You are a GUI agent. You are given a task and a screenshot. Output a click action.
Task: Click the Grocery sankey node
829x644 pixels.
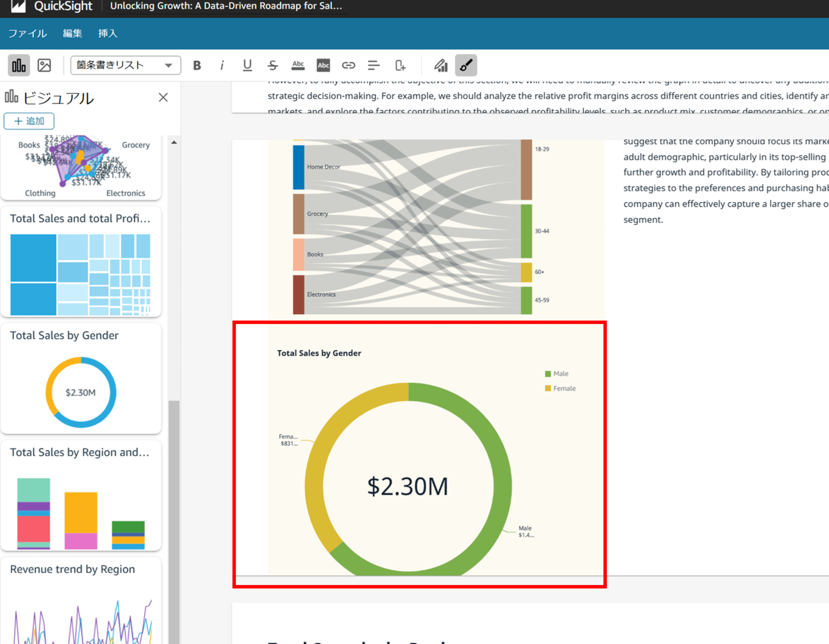tap(298, 214)
